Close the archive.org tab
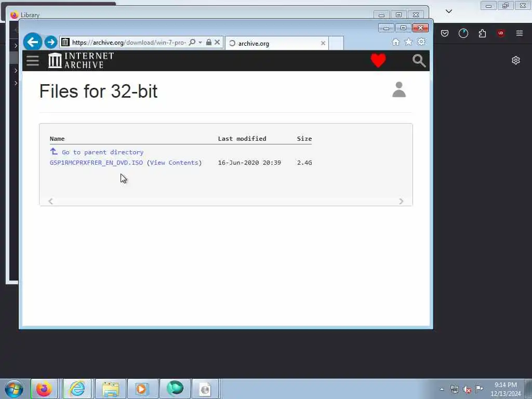532x399 pixels. (x=323, y=43)
